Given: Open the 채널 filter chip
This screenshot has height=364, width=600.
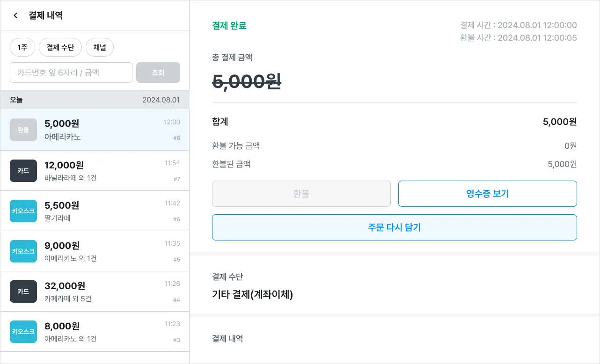Looking at the screenshot, I should [100, 47].
